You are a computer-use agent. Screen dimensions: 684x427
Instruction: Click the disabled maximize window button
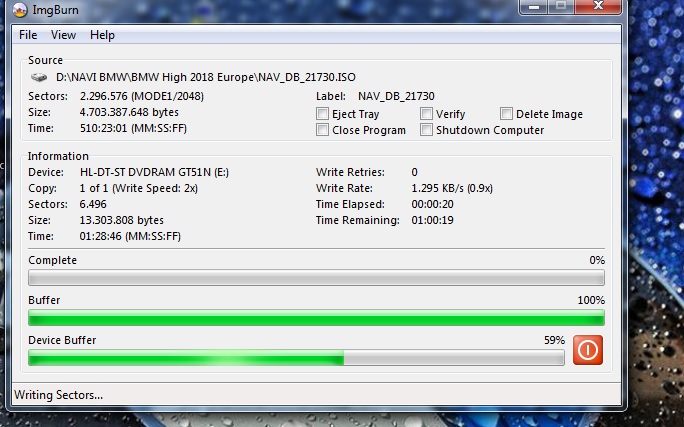click(x=561, y=6)
